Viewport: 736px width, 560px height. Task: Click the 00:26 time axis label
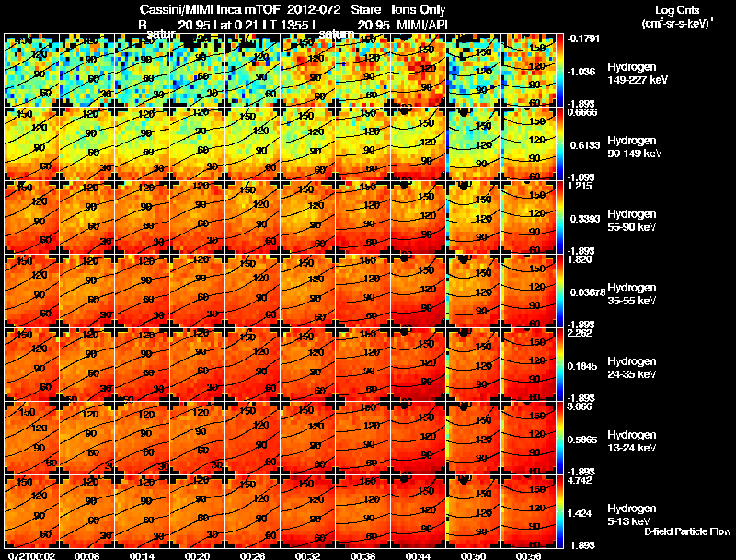click(252, 555)
